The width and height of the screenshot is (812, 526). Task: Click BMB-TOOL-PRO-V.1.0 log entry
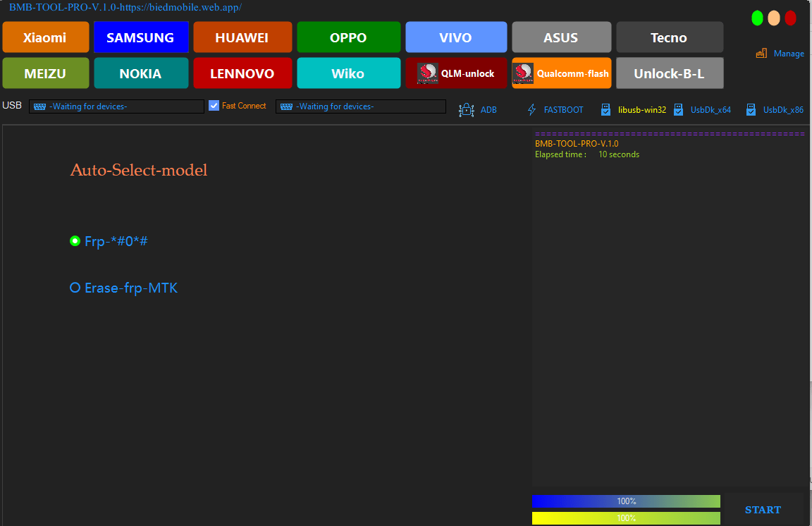pyautogui.click(x=577, y=144)
